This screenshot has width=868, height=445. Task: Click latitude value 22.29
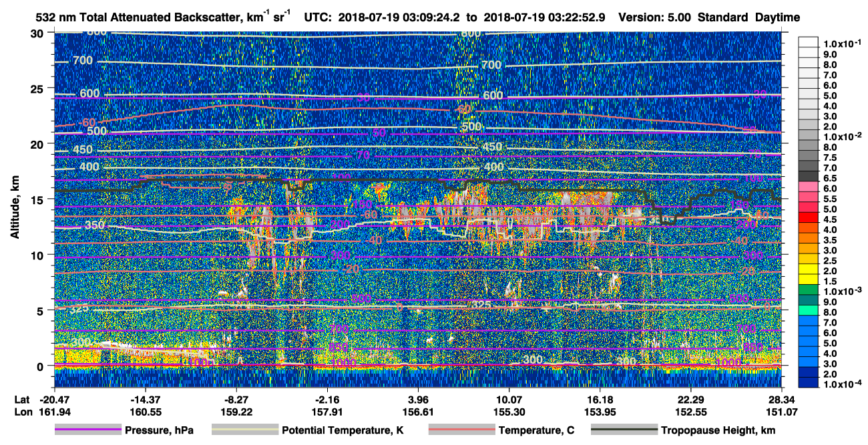690,400
